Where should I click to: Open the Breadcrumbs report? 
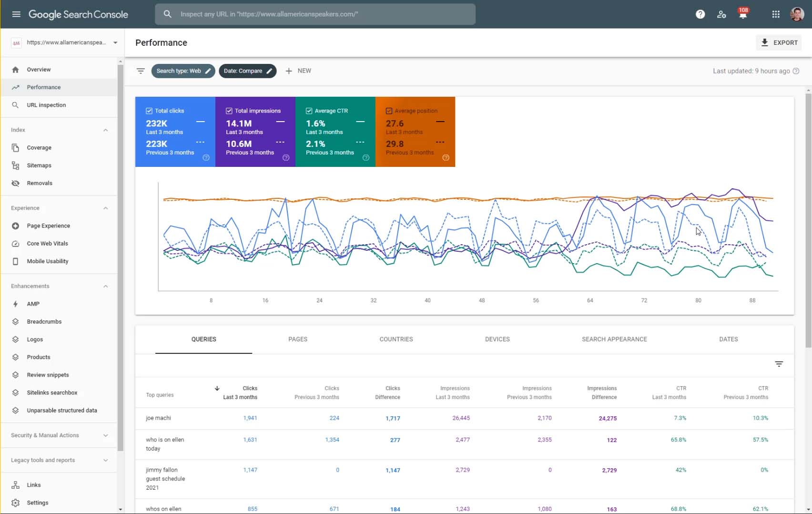pyautogui.click(x=59, y=322)
